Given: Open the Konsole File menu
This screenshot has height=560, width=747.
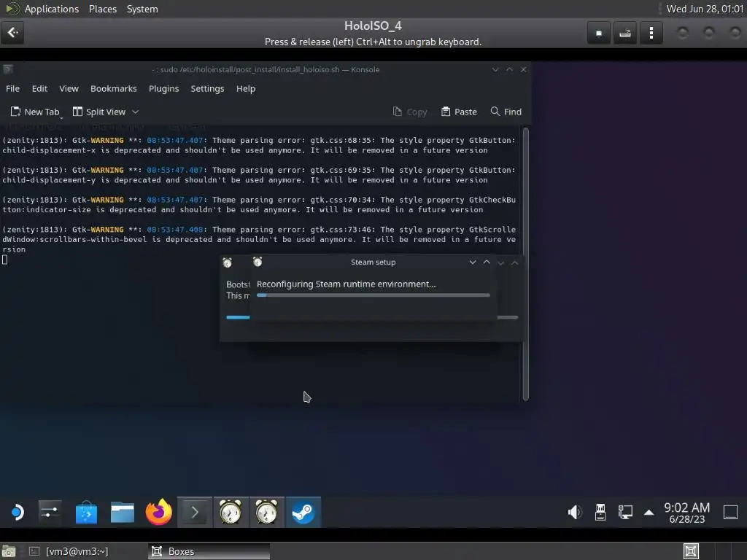Looking at the screenshot, I should point(12,88).
